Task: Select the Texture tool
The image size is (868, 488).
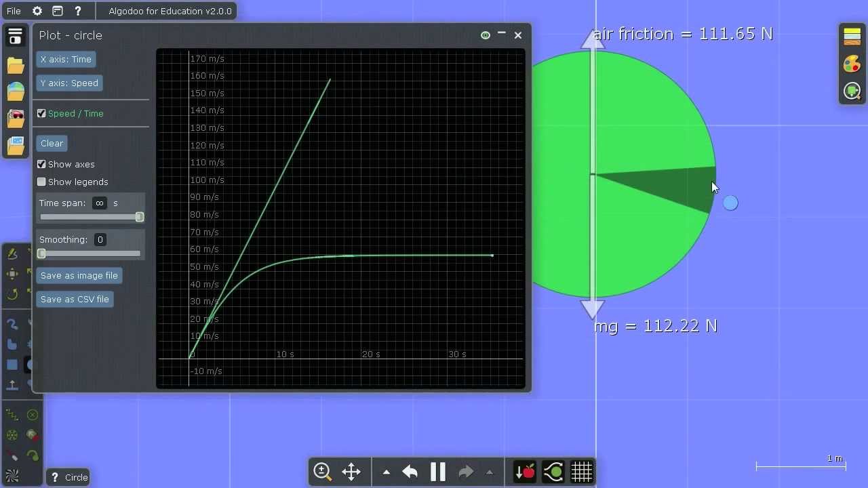Action: coord(12,475)
